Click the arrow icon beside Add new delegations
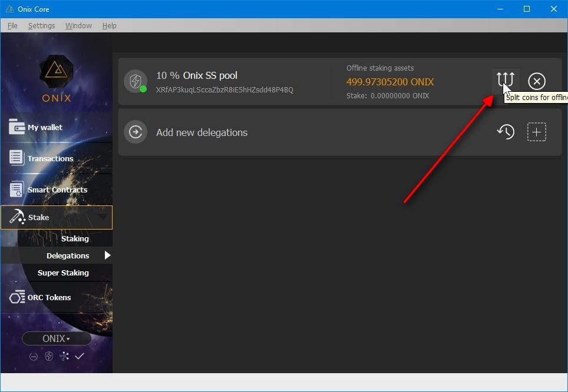 click(x=136, y=132)
